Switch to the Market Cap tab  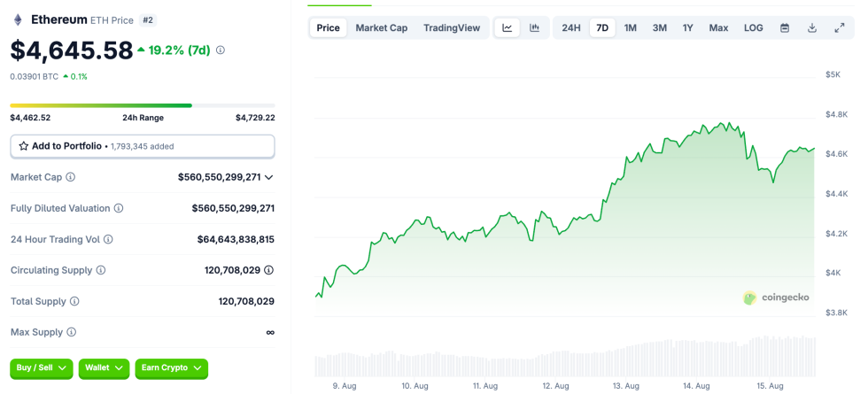point(382,28)
